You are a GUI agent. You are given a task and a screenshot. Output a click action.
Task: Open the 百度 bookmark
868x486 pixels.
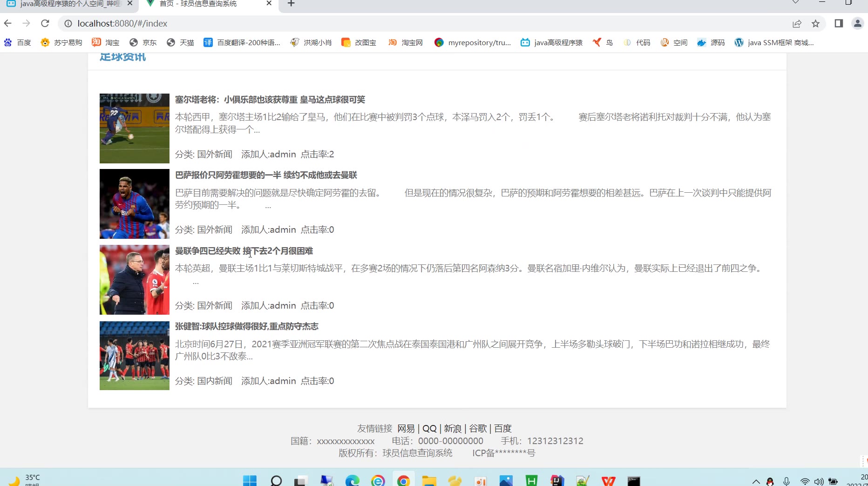17,42
